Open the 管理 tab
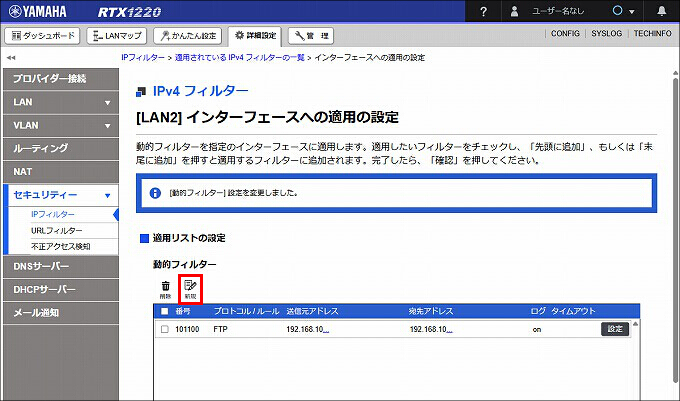Image resolution: width=680 pixels, height=401 pixels. 311,36
